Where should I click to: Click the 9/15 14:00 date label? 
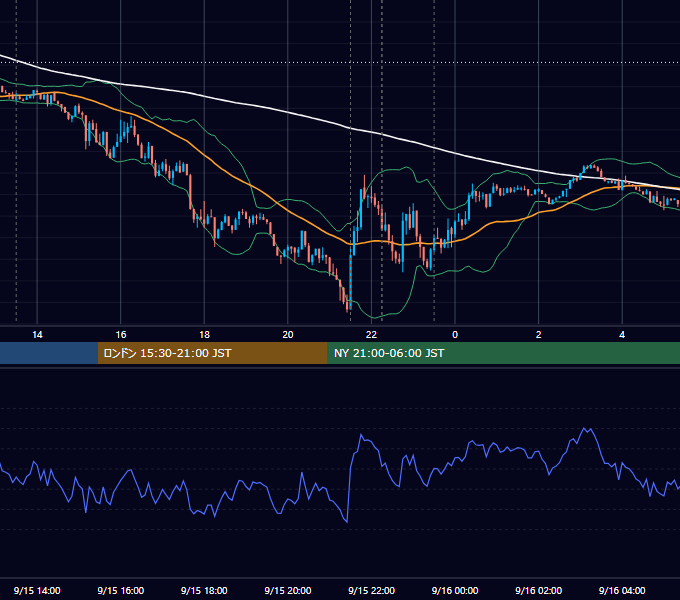37,590
